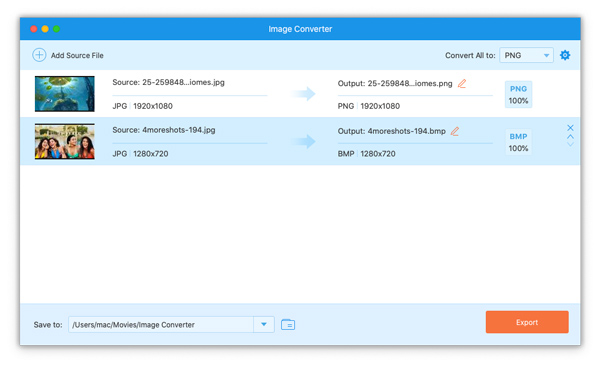Click the Image Converter window title
Viewport: 600px width, 367px height.
tap(300, 29)
